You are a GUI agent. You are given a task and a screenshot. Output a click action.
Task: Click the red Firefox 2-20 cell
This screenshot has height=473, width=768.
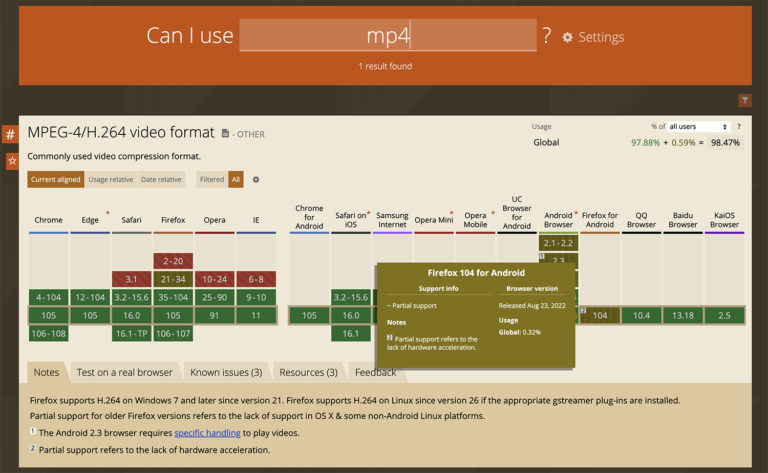173,260
